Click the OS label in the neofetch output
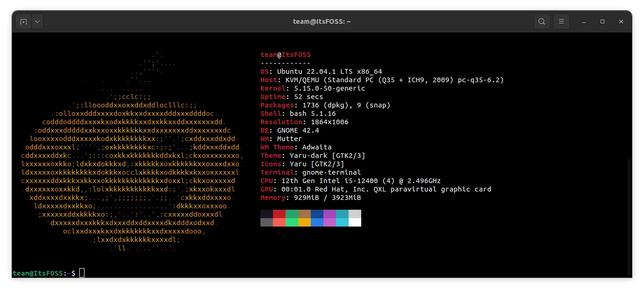 pos(265,71)
